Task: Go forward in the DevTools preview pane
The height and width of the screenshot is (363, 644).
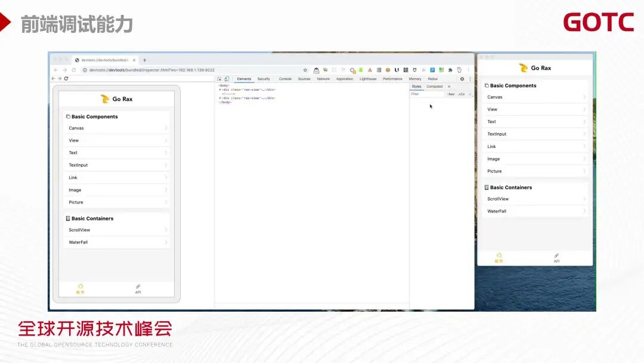Action: [x=60, y=79]
